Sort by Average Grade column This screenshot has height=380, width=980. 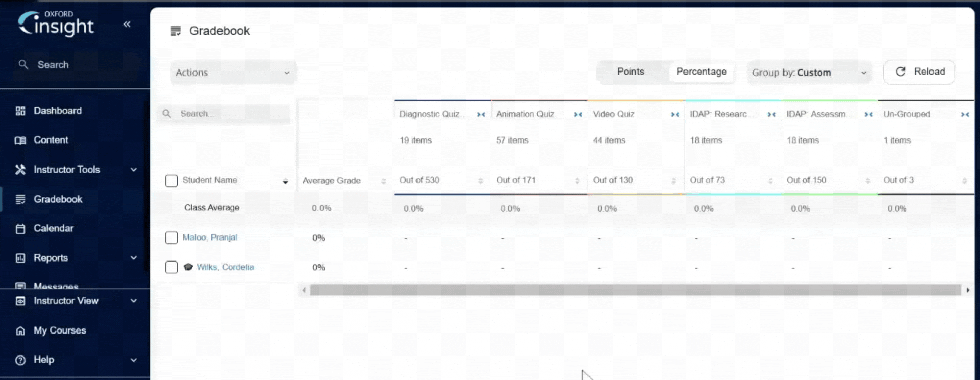pos(383,181)
